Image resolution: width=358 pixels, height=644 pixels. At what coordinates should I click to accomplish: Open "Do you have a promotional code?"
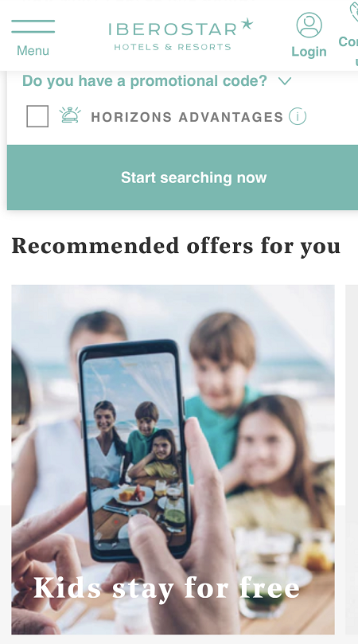[145, 81]
